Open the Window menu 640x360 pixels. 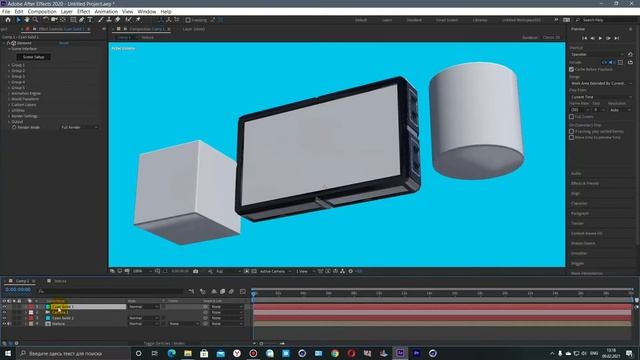pyautogui.click(x=147, y=11)
